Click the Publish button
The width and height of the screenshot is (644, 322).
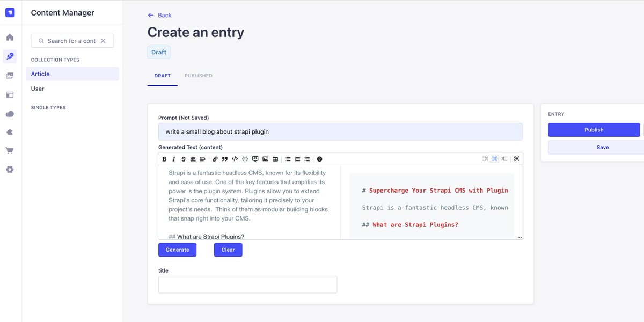[594, 130]
